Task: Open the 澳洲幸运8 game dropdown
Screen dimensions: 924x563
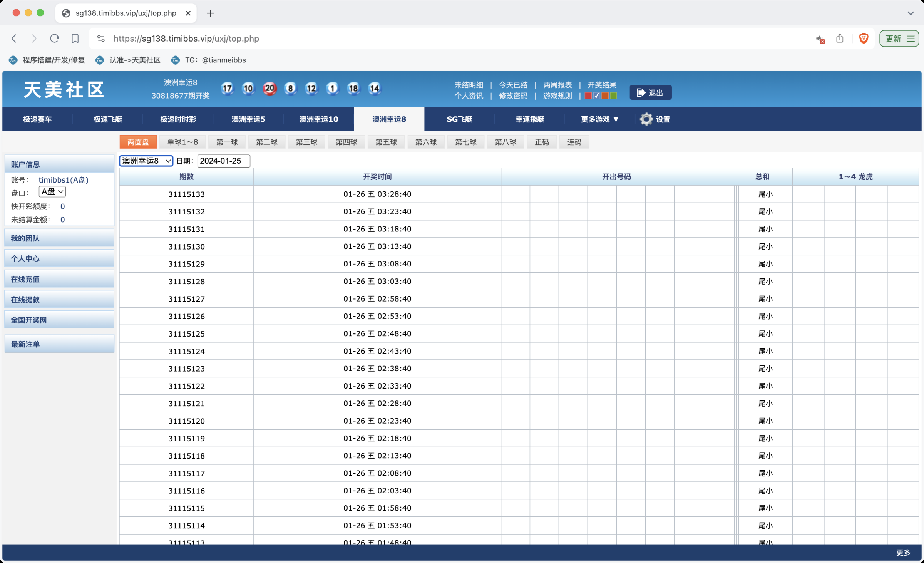Action: click(x=146, y=161)
